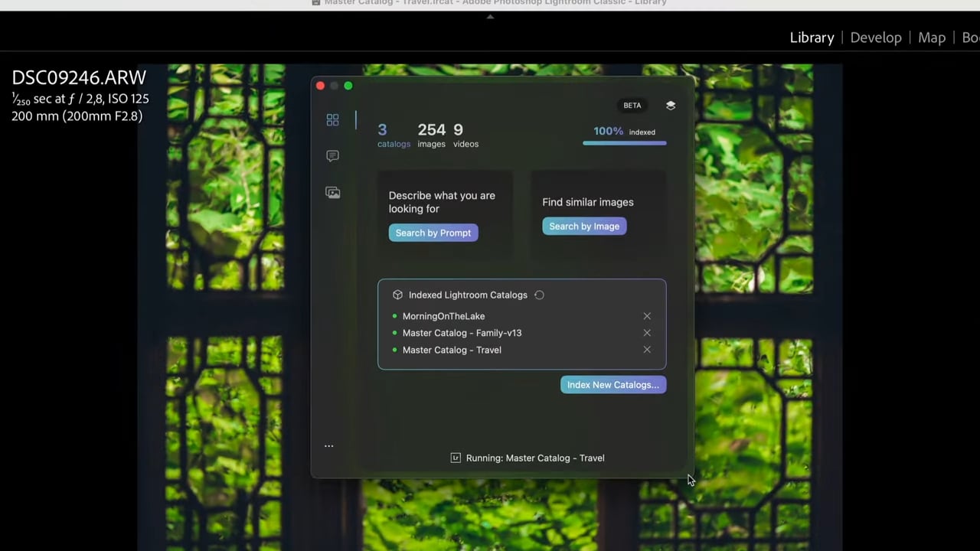Click the cube icon before Indexed Lightroom Catalogs
Image resolution: width=980 pixels, height=551 pixels.
397,295
